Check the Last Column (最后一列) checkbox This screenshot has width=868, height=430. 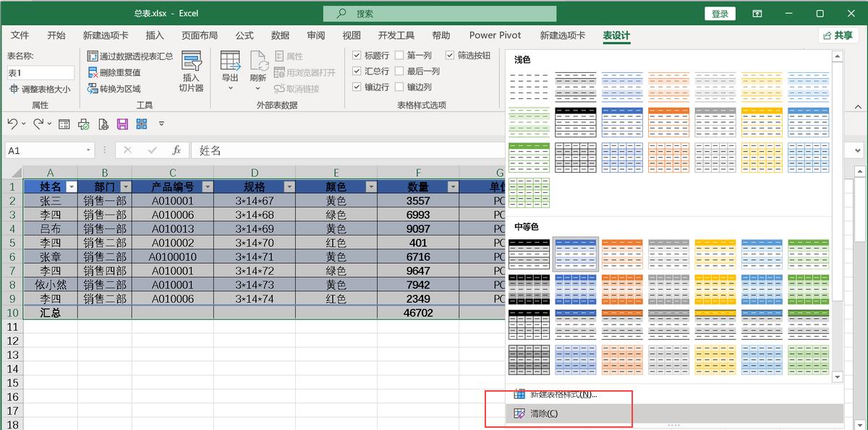(x=399, y=71)
